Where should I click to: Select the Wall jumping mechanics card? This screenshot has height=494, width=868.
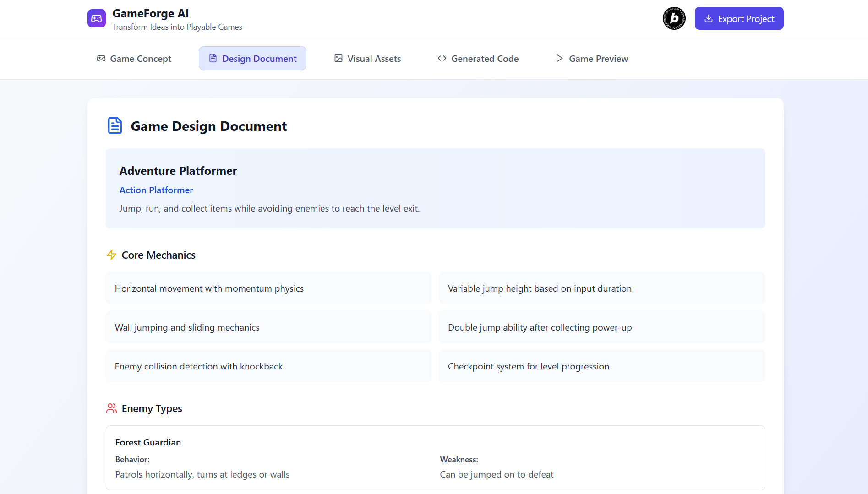click(268, 327)
